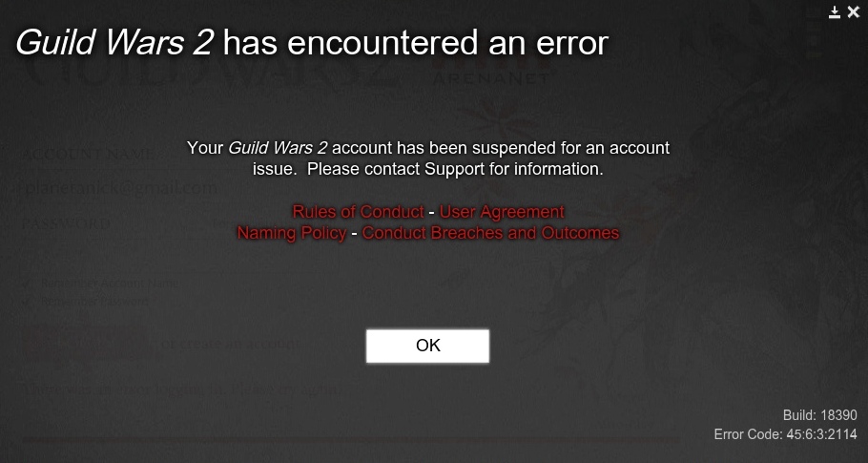Toggle the Remember Password checkbox
This screenshot has height=463, width=868.
pyautogui.click(x=26, y=302)
